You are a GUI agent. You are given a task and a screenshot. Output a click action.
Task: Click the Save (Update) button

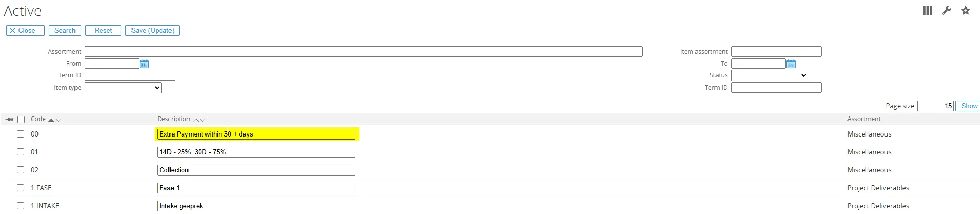click(153, 31)
